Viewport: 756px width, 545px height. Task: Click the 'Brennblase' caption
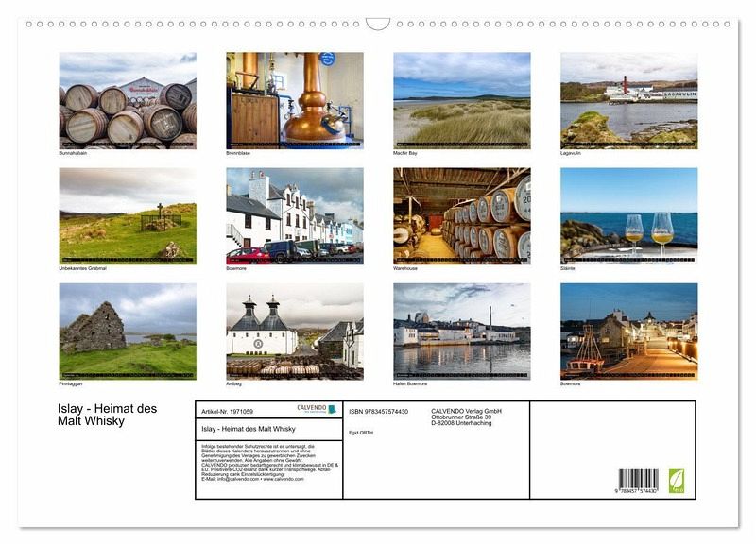pyautogui.click(x=238, y=153)
